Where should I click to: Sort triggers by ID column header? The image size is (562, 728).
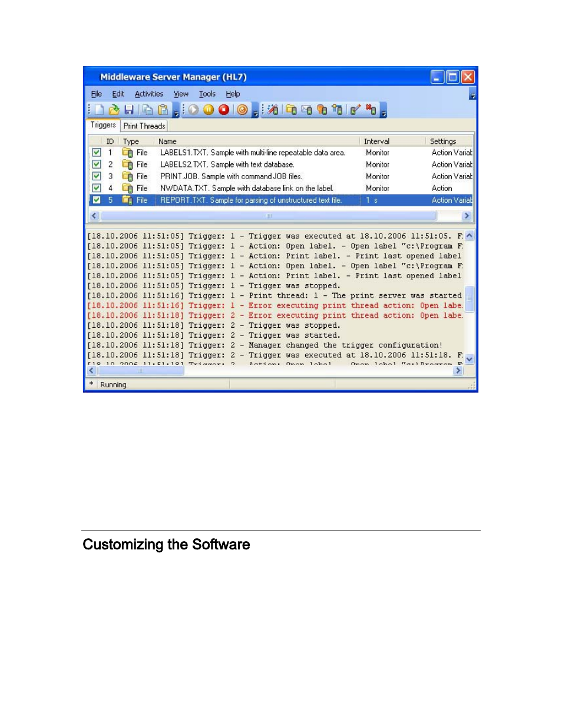coord(110,141)
